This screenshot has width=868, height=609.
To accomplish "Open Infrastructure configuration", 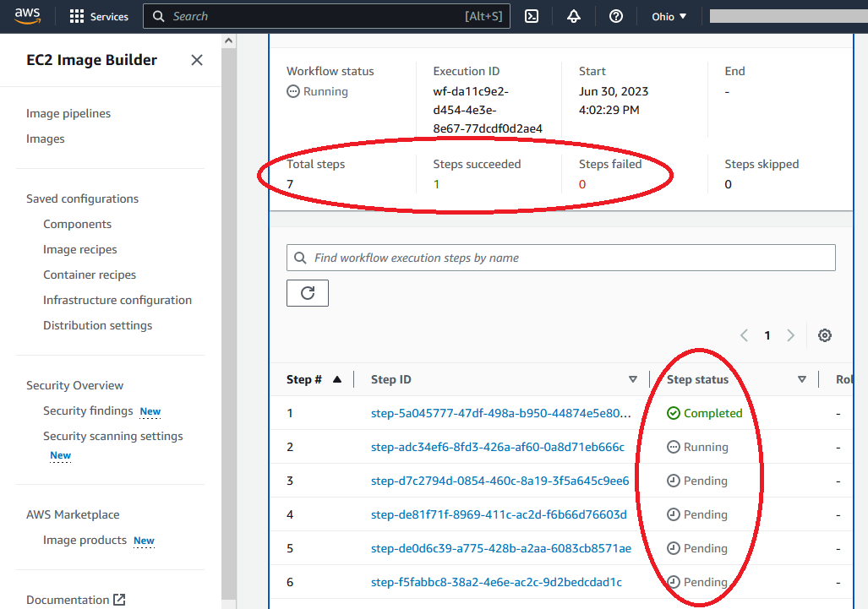I will click(x=117, y=301).
